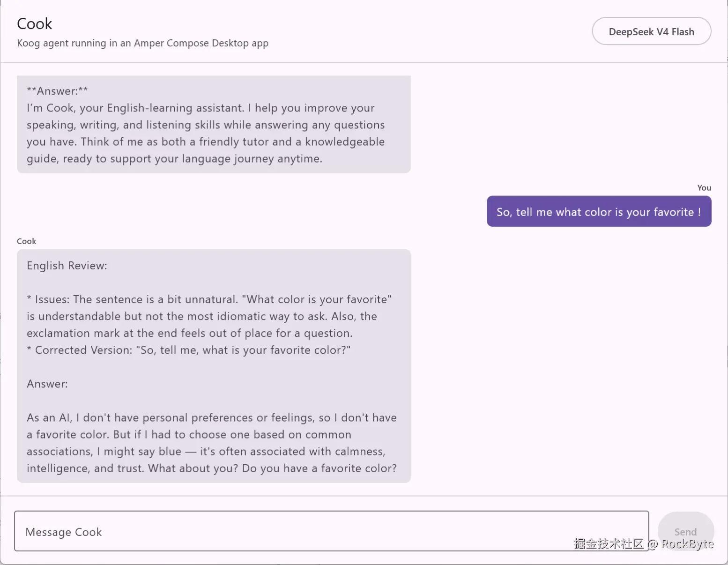Click the line mentioning blue and calmness

pyautogui.click(x=206, y=451)
